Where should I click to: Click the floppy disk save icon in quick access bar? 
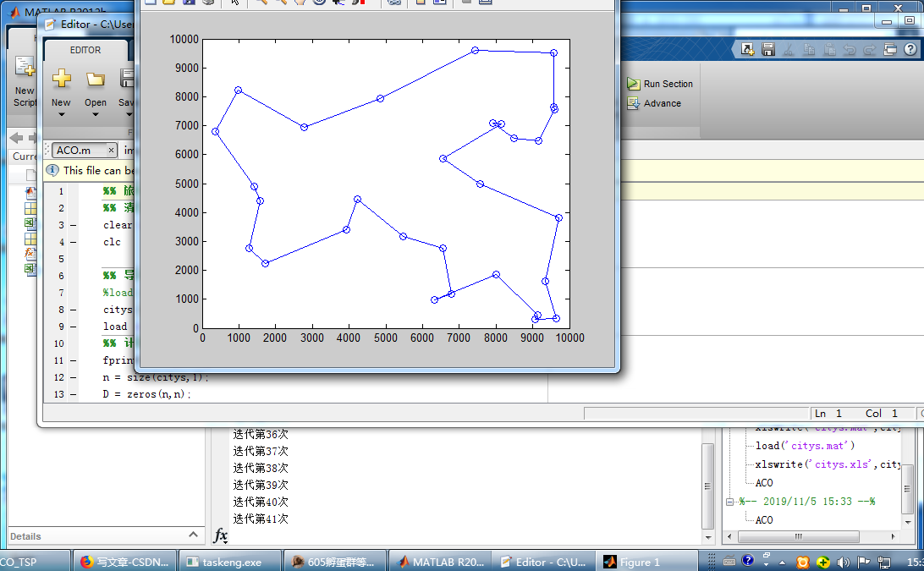click(x=767, y=50)
